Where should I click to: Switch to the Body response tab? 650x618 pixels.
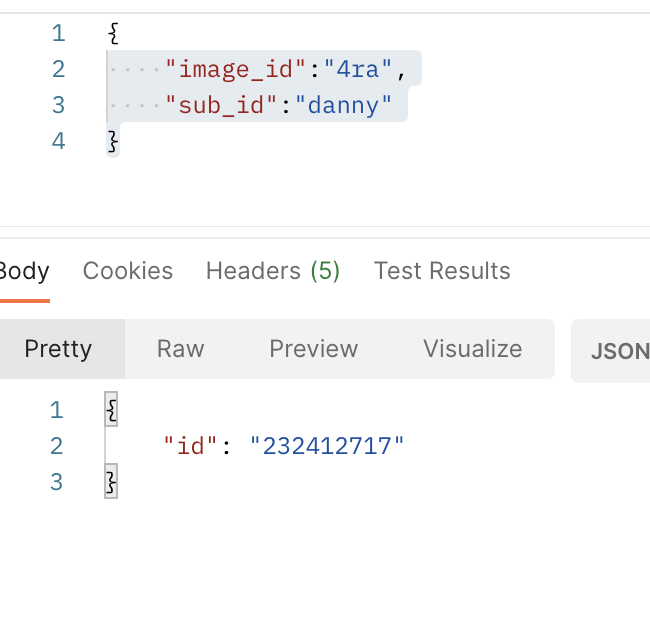coord(24,271)
